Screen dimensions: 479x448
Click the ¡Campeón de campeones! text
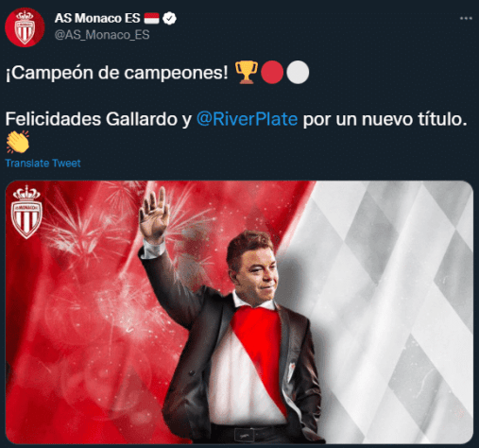point(116,73)
